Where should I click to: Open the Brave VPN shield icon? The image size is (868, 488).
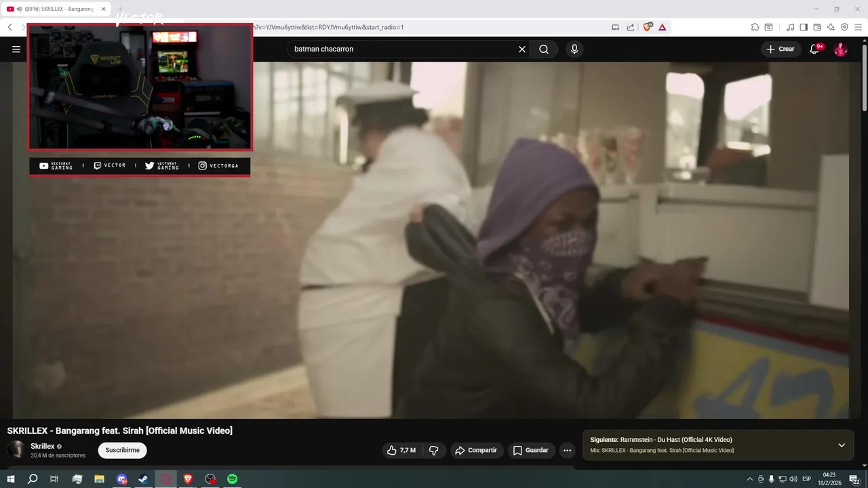click(844, 27)
